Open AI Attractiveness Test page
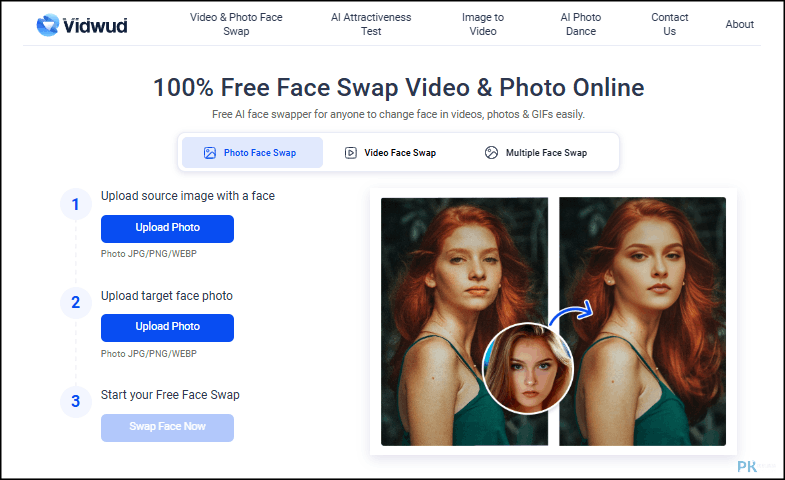785x480 pixels. click(x=371, y=24)
